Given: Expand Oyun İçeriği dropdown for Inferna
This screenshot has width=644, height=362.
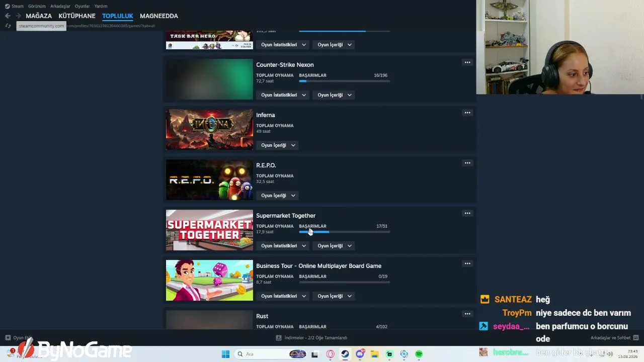Looking at the screenshot, I should click(x=278, y=145).
